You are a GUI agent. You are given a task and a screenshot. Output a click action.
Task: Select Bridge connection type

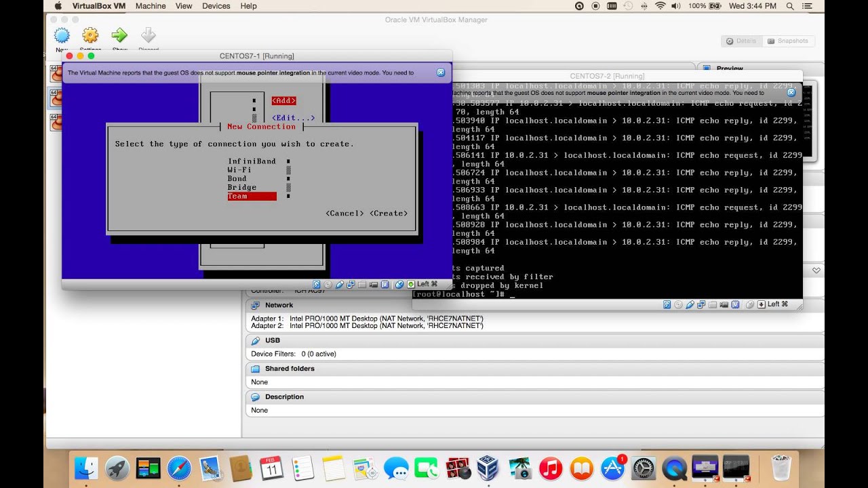242,188
